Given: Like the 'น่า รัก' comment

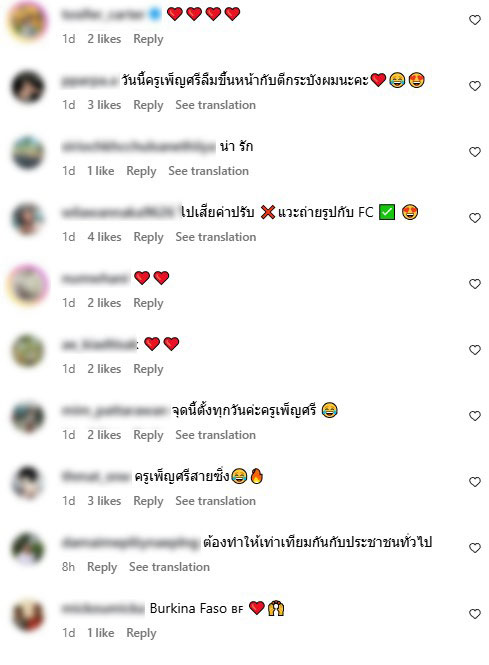Looking at the screenshot, I should (475, 152).
